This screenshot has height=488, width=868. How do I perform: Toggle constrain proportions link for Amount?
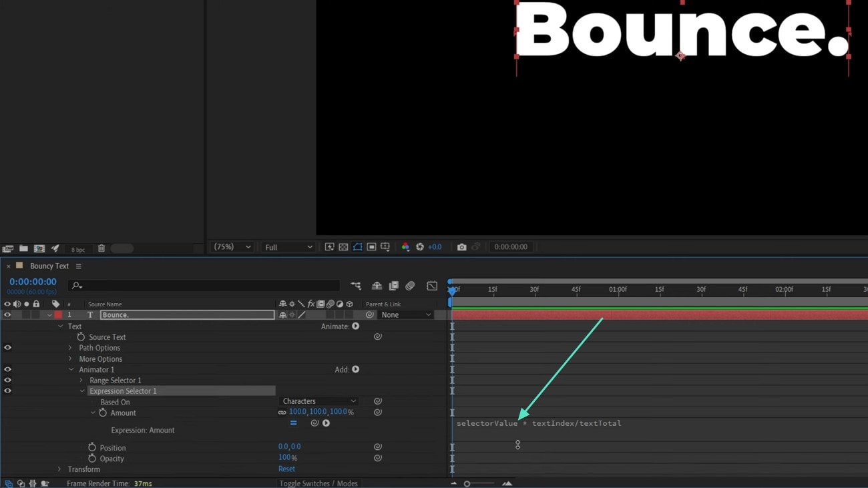pos(282,413)
